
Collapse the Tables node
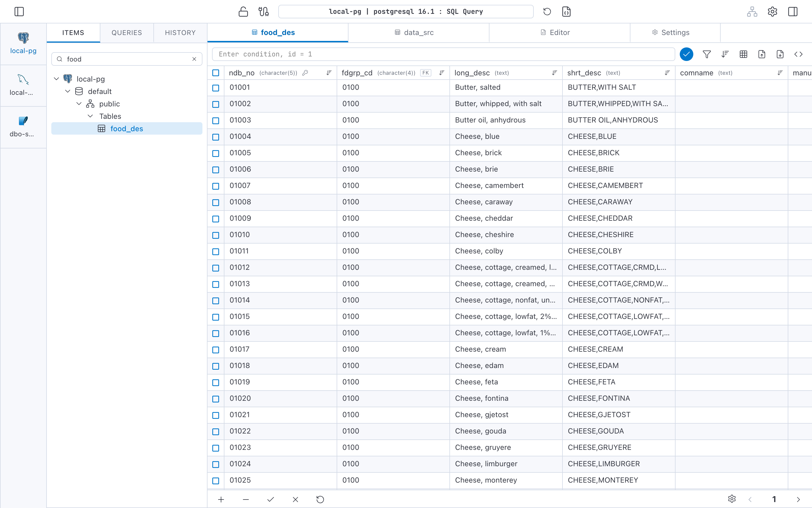pos(90,116)
